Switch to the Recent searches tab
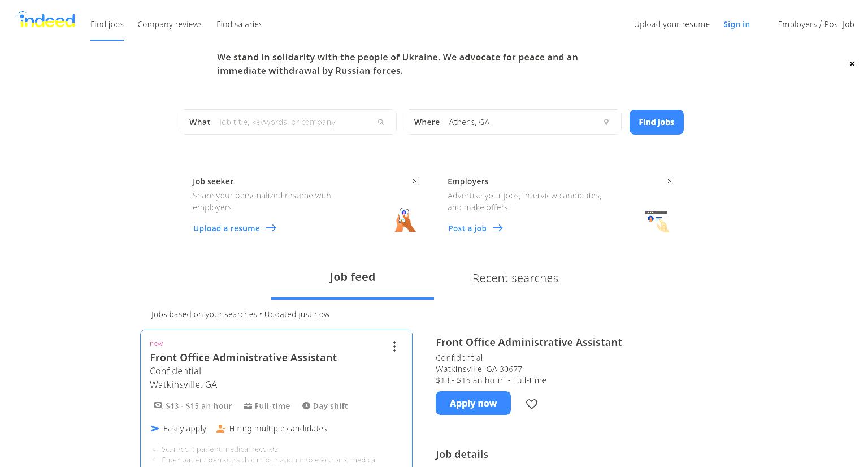Screen dimensions: 868x467 (515, 278)
